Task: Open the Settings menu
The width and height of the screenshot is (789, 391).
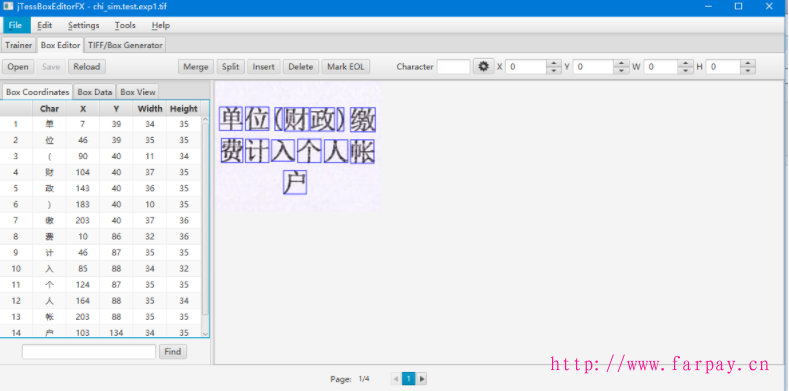Action: tap(84, 25)
